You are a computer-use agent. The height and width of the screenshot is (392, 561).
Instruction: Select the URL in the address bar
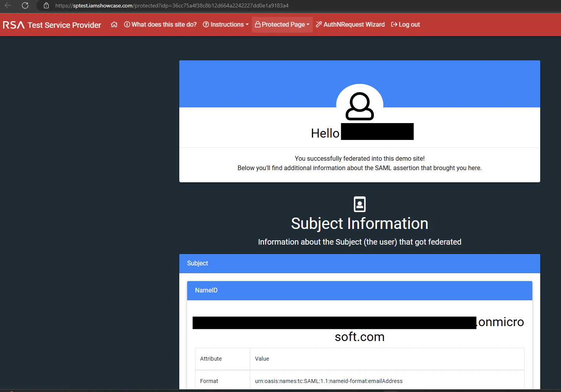click(172, 5)
